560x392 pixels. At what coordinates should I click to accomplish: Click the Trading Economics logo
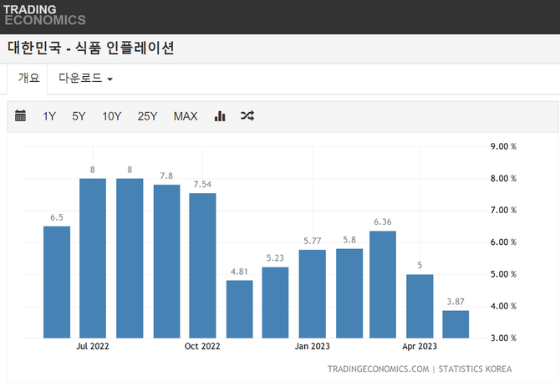point(44,15)
